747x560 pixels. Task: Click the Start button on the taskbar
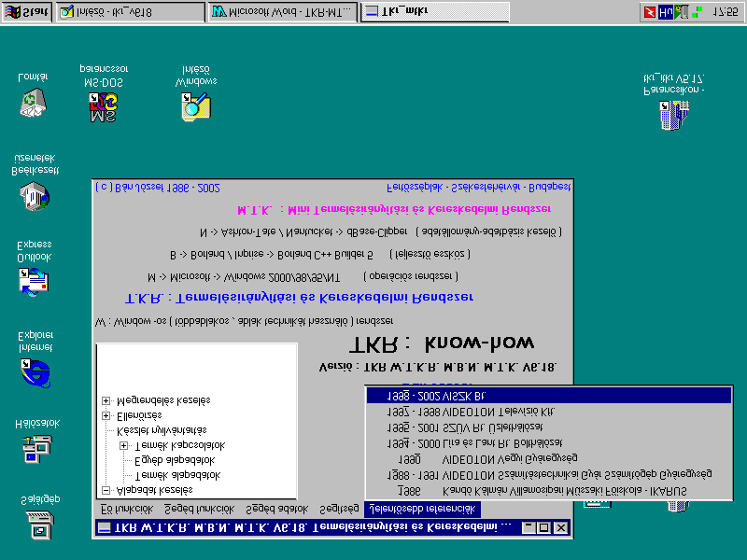pyautogui.click(x=27, y=12)
